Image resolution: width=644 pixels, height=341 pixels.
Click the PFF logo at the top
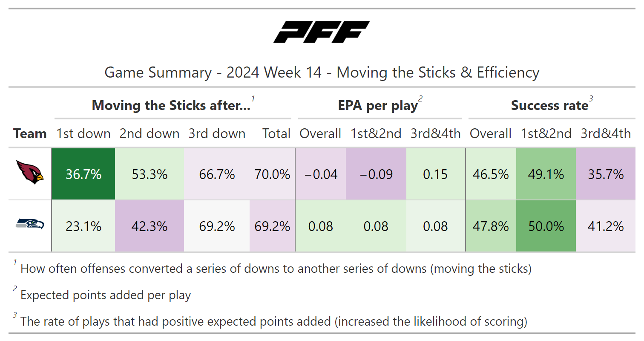click(322, 32)
